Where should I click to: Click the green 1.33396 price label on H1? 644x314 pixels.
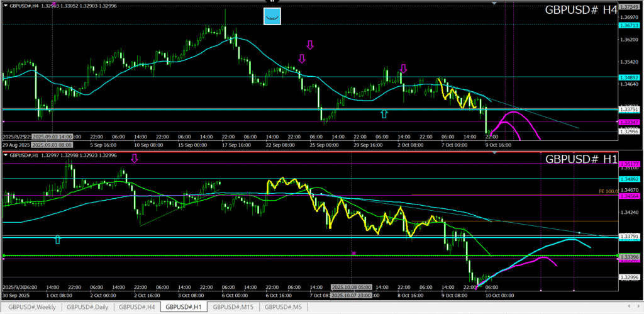[629, 257]
